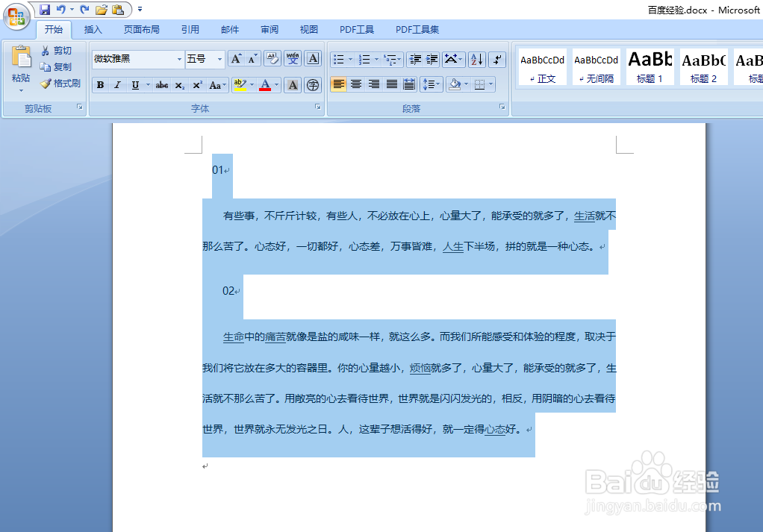Select the Format Painter (格式刷) tool

[61, 84]
